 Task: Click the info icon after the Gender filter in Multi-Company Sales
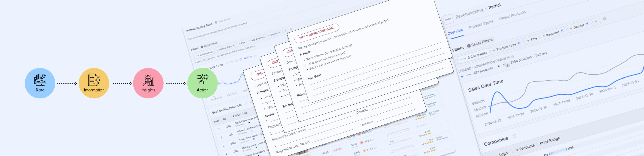(x=291, y=29)
